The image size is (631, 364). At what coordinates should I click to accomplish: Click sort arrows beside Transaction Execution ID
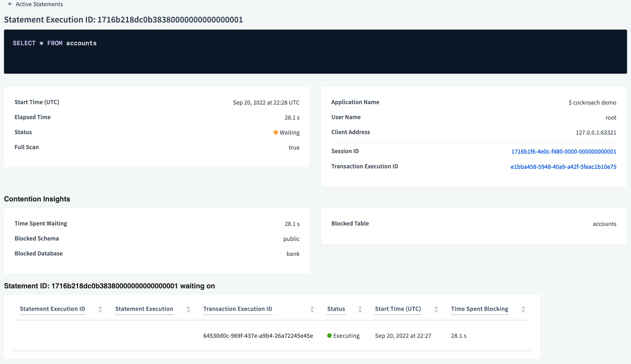coord(312,309)
